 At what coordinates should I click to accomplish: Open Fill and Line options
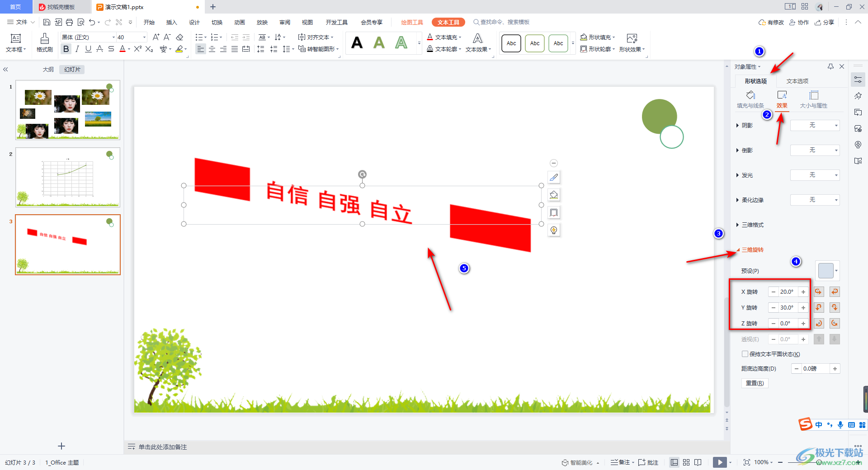(750, 99)
